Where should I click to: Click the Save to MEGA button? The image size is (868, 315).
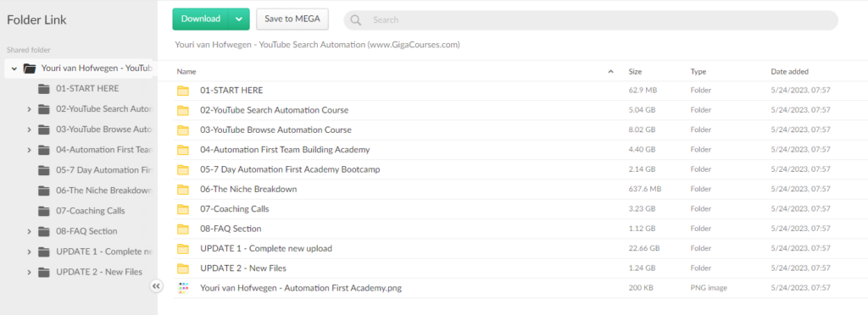(292, 19)
